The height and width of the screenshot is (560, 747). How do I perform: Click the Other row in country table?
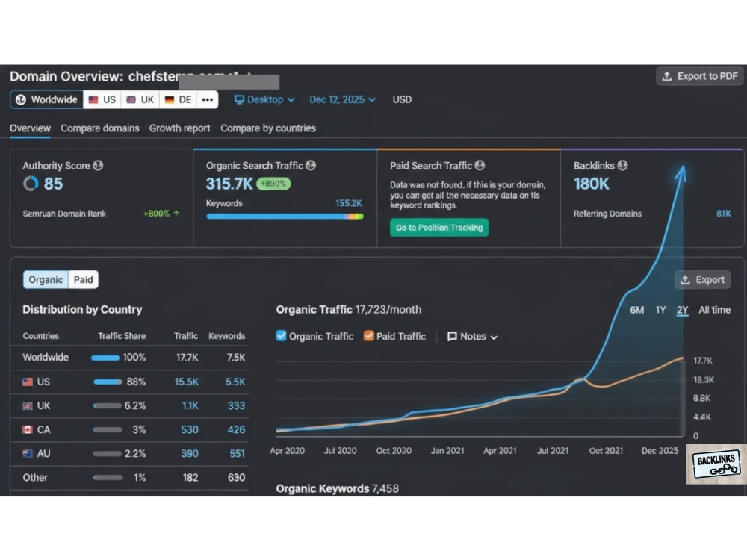[129, 478]
